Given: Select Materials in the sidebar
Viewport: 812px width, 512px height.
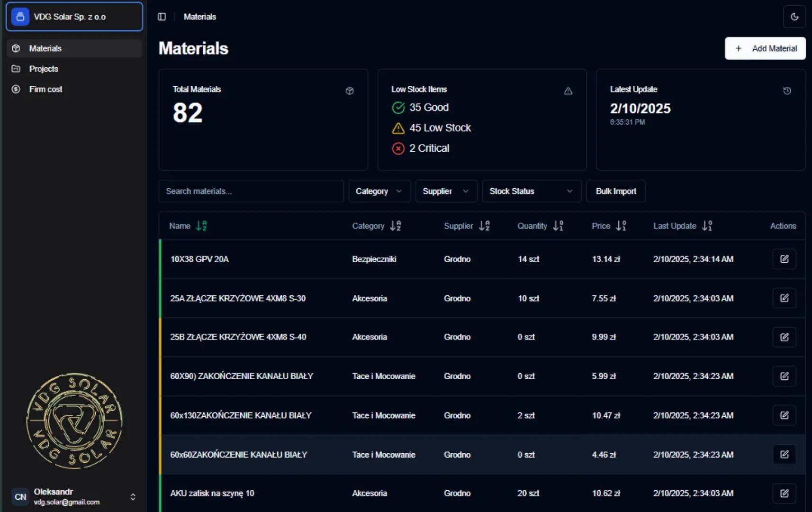Looking at the screenshot, I should click(x=45, y=48).
